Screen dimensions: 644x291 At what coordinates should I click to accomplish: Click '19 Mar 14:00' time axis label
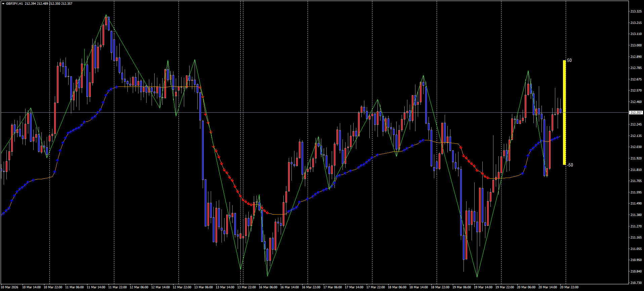tap(483, 287)
